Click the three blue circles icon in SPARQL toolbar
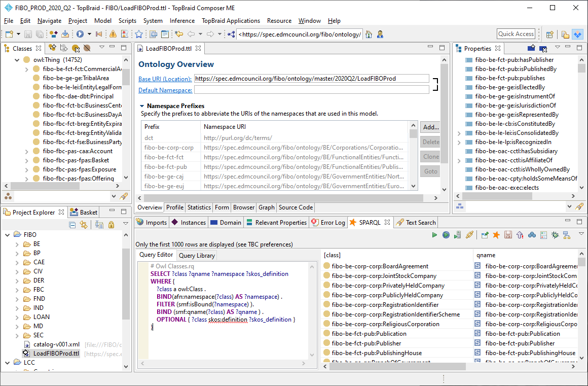Viewport: 588px width, 386px height. point(532,235)
